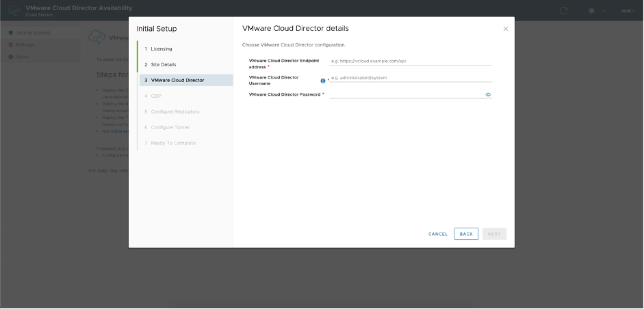Open the root user dropdown menu
The width and height of the screenshot is (644, 309).
[x=627, y=11]
